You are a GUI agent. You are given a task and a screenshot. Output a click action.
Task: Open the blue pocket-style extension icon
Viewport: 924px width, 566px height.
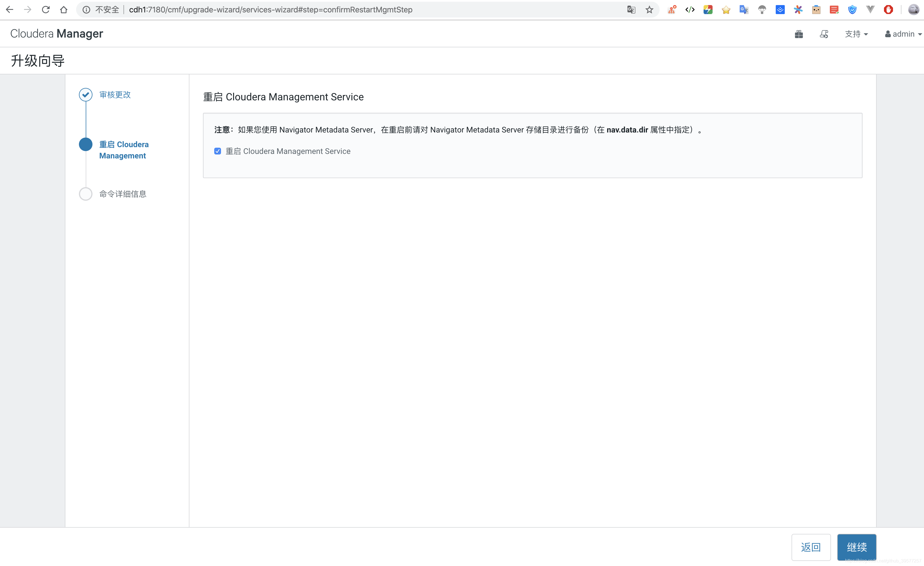[780, 10]
